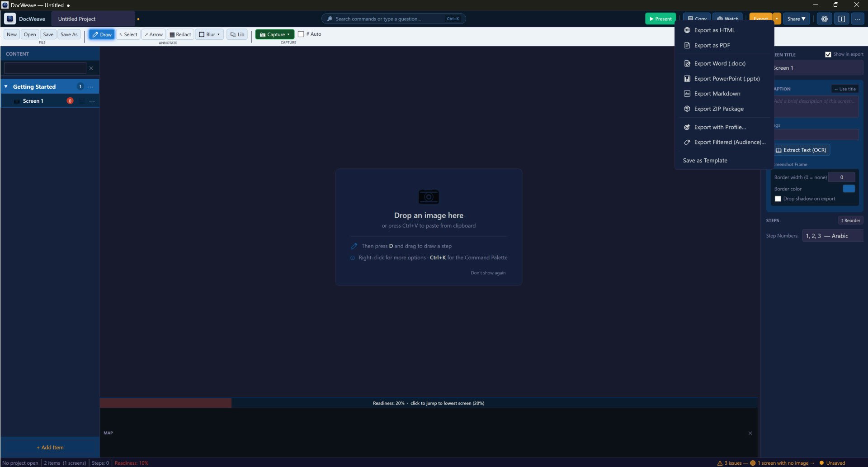
Task: Choose Export as PDF
Action: pyautogui.click(x=724, y=45)
